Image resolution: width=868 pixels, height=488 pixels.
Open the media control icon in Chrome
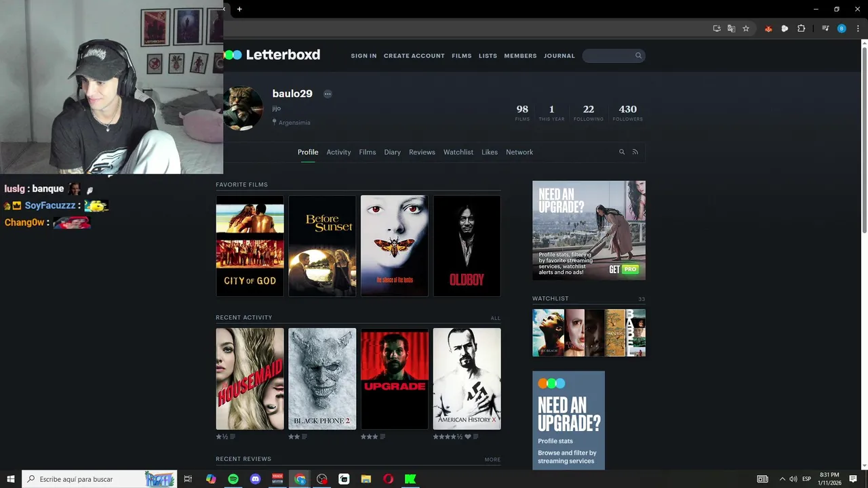[x=825, y=28]
